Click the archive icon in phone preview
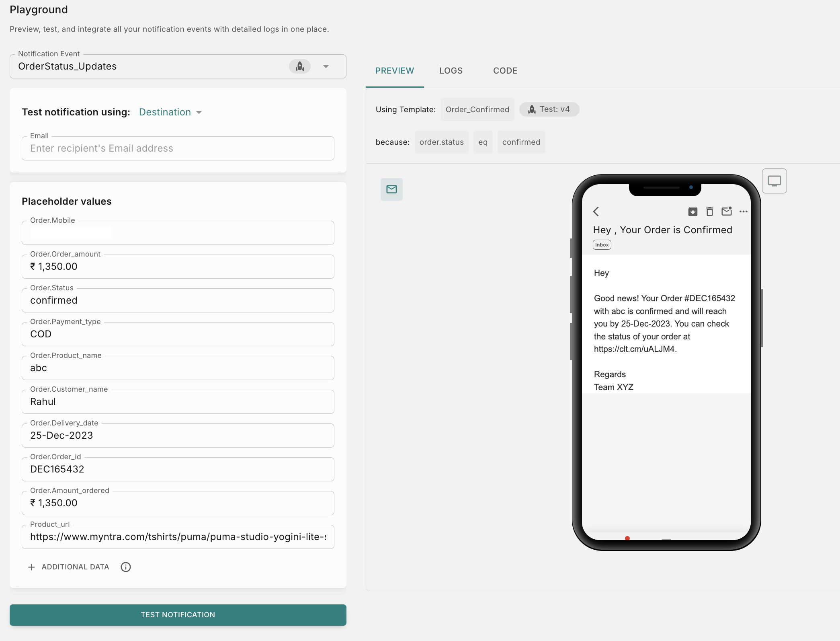 pos(692,212)
